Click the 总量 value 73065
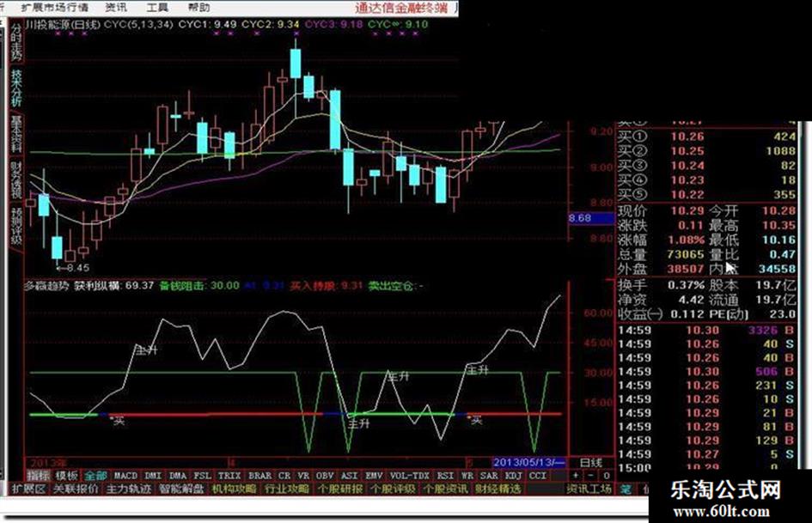 coord(686,254)
